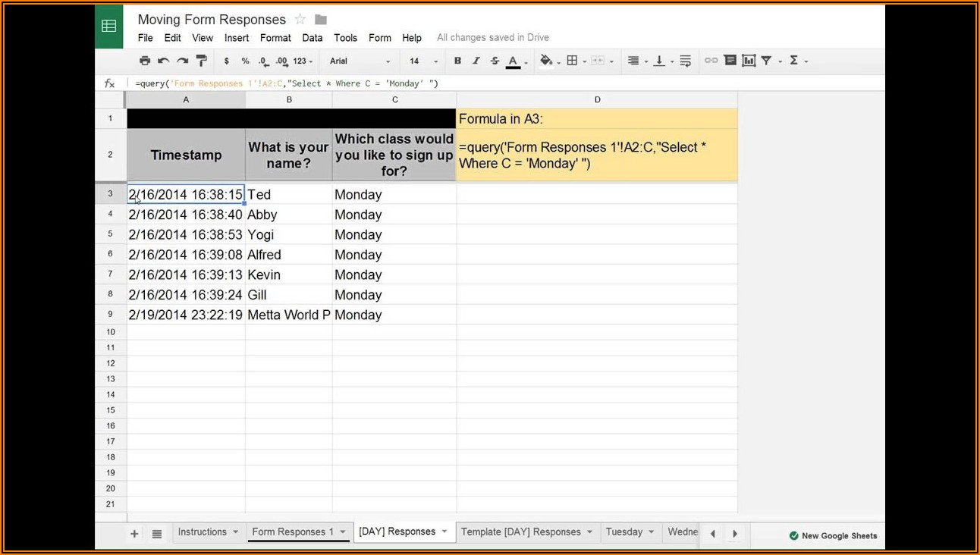This screenshot has width=980, height=555.
Task: Open the all sheets list icon
Action: 157,534
